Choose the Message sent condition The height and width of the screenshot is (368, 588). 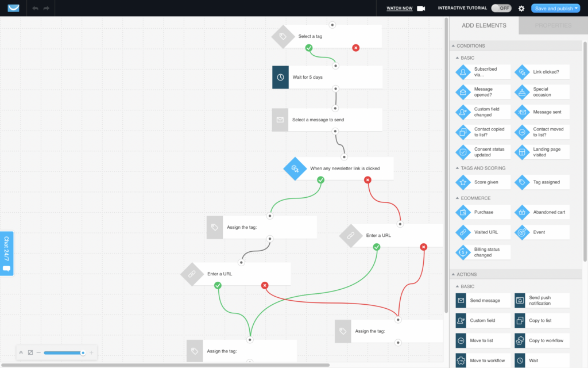tap(542, 112)
